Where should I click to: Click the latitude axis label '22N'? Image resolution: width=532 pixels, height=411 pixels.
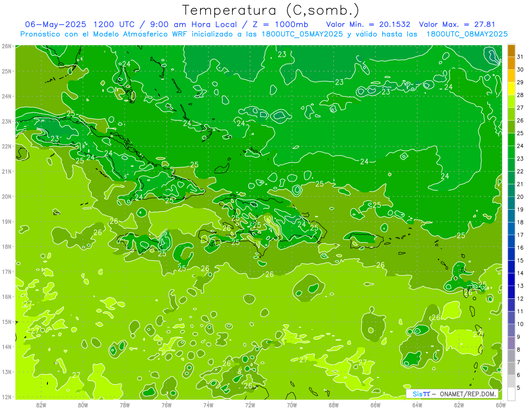click(x=6, y=146)
